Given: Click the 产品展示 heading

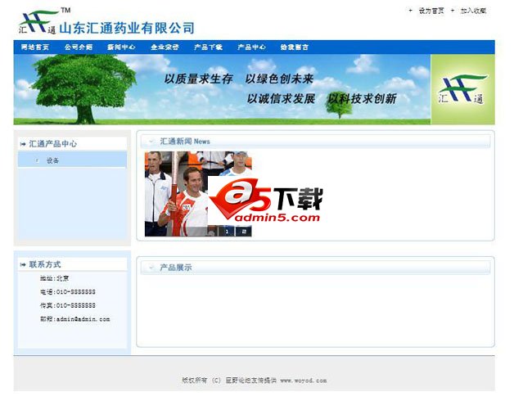Looking at the screenshot, I should click(176, 268).
